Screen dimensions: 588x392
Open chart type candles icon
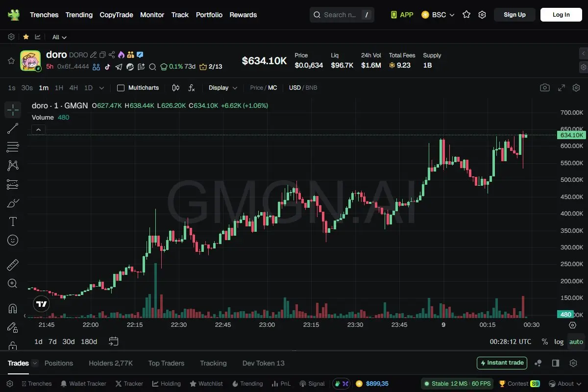click(176, 88)
